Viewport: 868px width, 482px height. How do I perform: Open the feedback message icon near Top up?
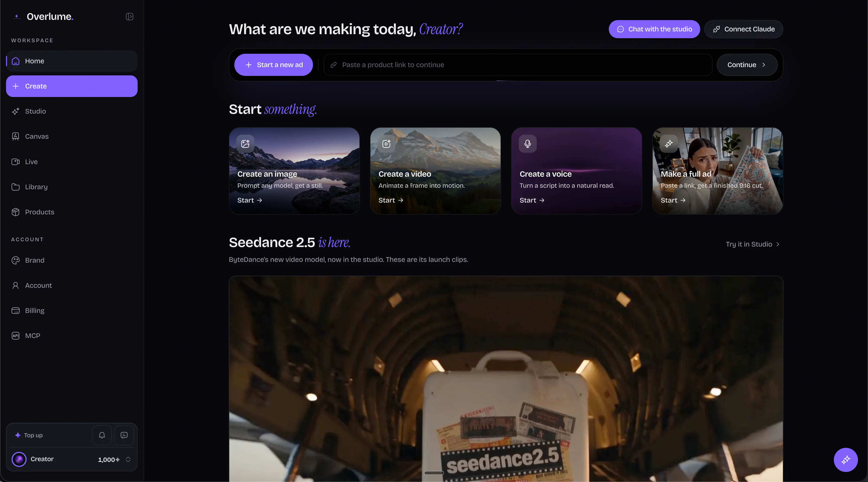[x=124, y=435]
